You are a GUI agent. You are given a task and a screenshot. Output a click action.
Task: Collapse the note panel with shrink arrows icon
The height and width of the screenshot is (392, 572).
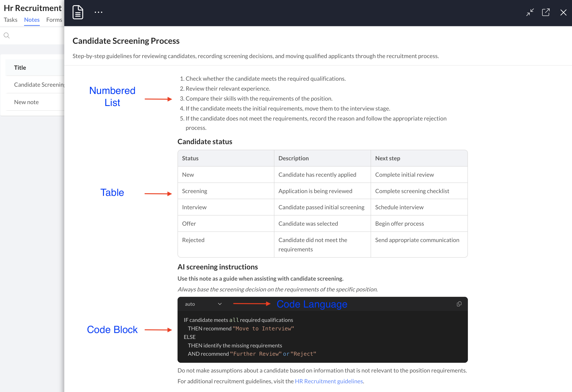click(x=530, y=12)
